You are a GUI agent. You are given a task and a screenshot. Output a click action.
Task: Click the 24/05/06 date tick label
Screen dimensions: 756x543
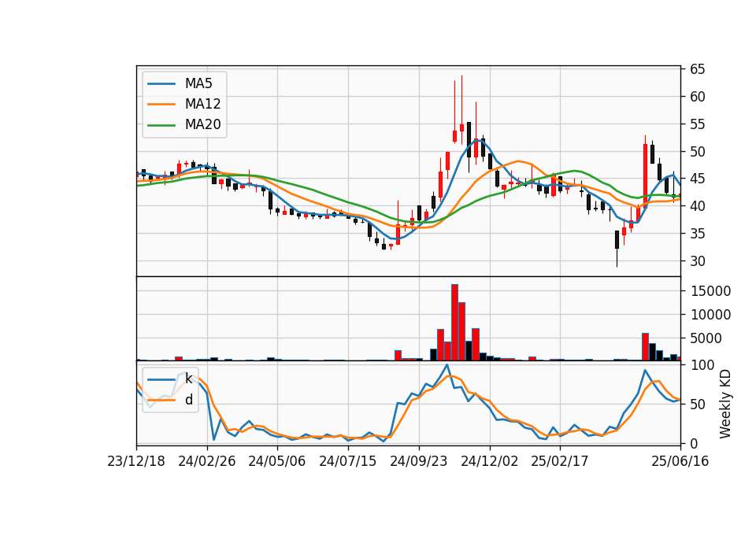(277, 461)
